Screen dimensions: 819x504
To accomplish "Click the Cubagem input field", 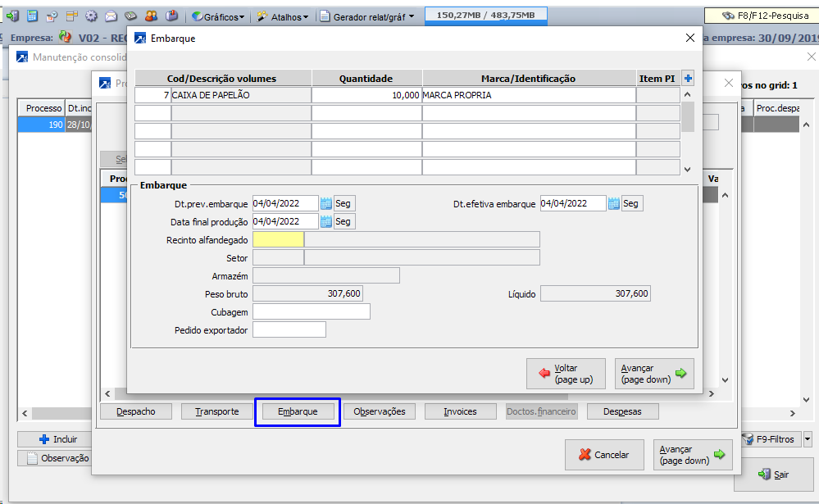I will click(311, 311).
